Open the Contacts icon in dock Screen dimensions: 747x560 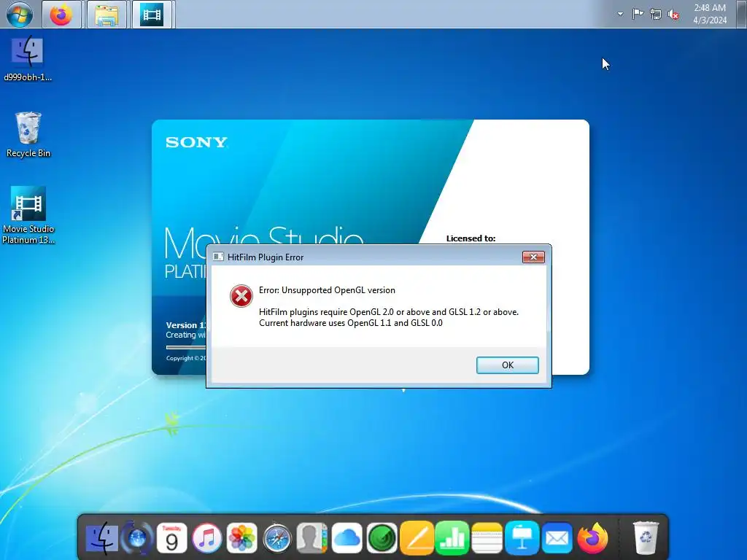coord(311,539)
